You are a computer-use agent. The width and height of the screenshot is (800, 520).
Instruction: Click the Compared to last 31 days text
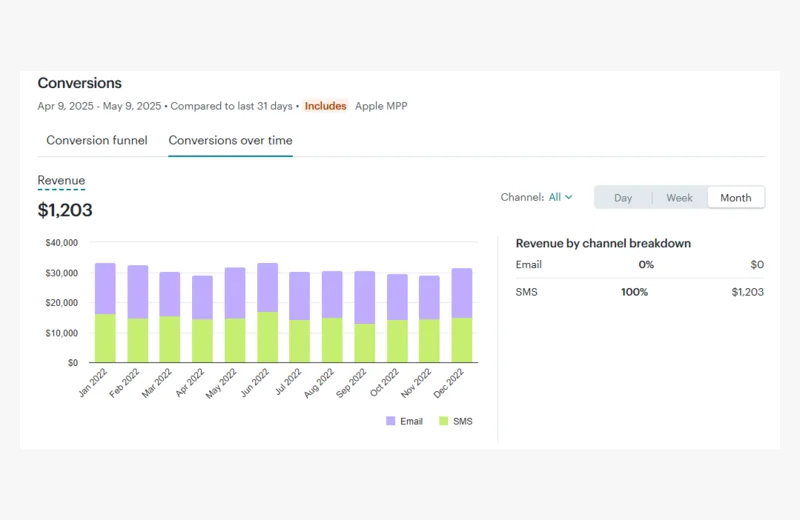pos(231,106)
